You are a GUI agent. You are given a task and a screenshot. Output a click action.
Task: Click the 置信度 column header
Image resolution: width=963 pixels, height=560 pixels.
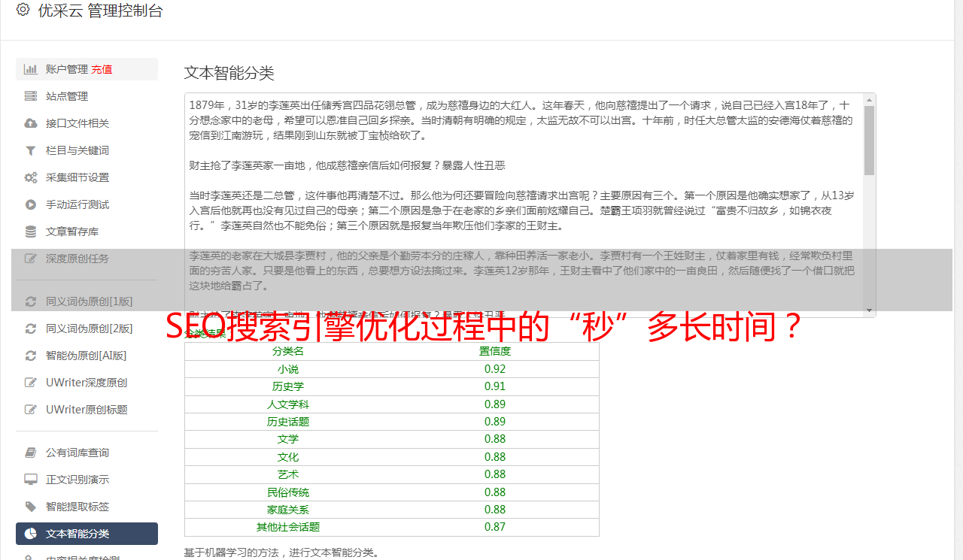pos(495,351)
